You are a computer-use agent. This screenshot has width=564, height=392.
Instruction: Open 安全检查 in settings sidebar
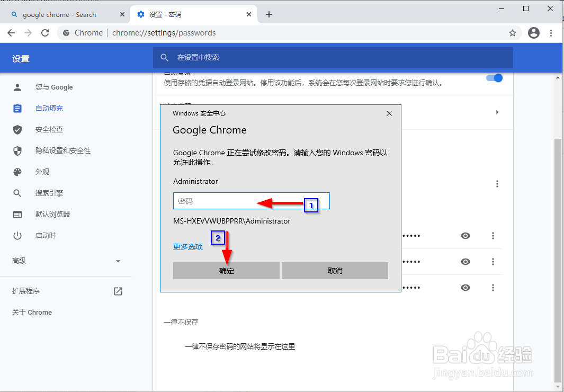click(49, 129)
